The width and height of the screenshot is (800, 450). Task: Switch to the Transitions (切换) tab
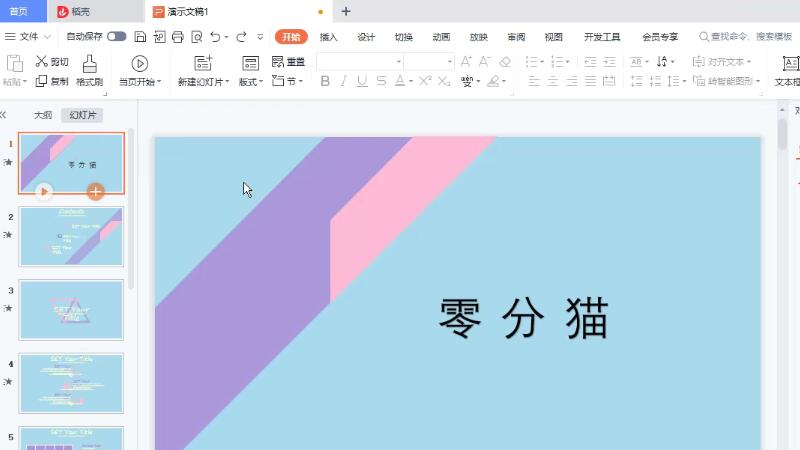pyautogui.click(x=404, y=37)
